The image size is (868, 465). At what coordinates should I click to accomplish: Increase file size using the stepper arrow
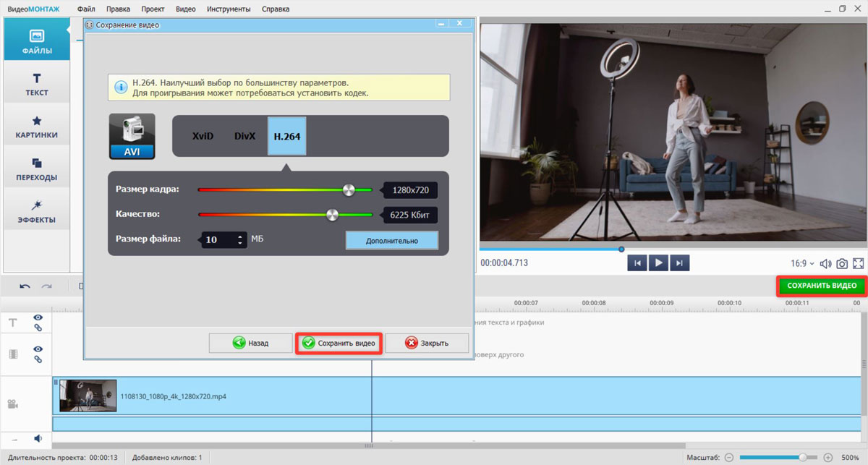click(240, 236)
